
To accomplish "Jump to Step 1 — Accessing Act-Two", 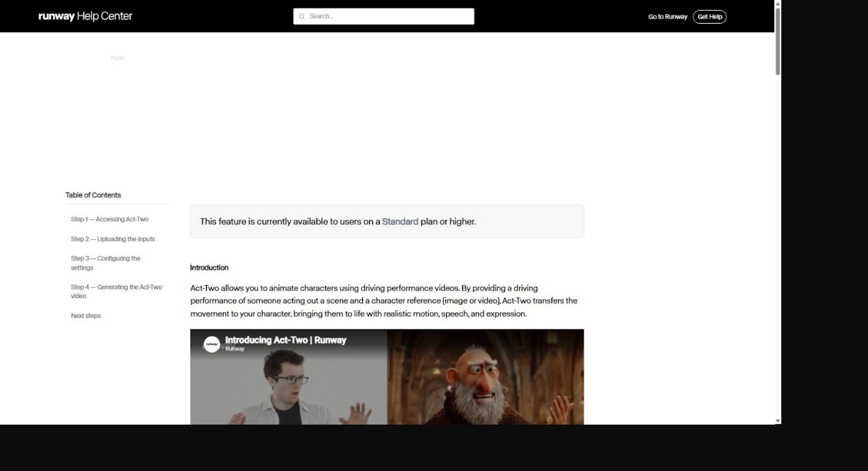I will coord(109,219).
